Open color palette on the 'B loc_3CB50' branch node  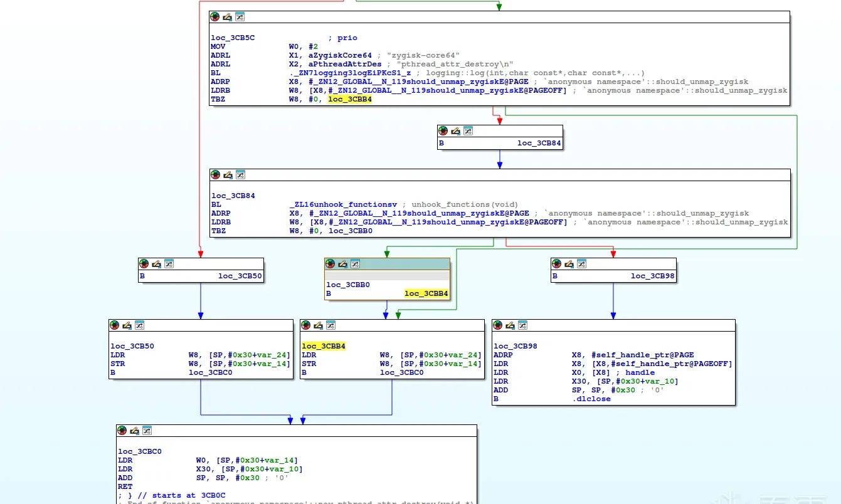tap(144, 264)
